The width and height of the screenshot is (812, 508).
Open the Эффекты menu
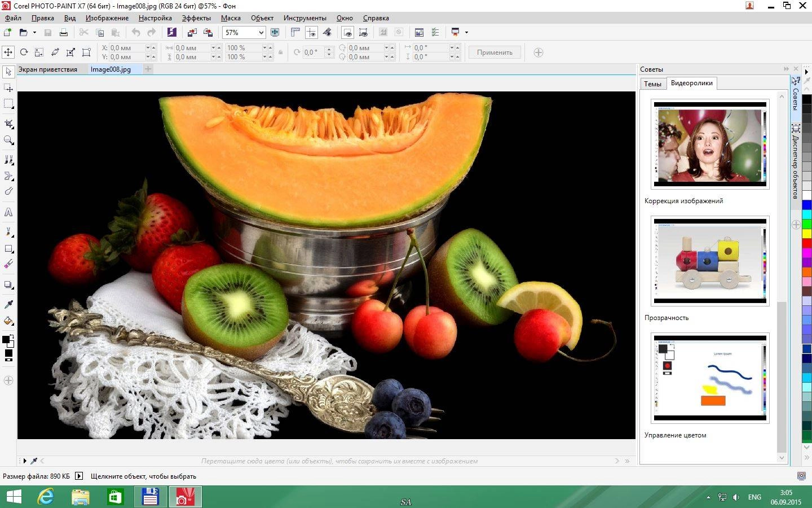[196, 17]
